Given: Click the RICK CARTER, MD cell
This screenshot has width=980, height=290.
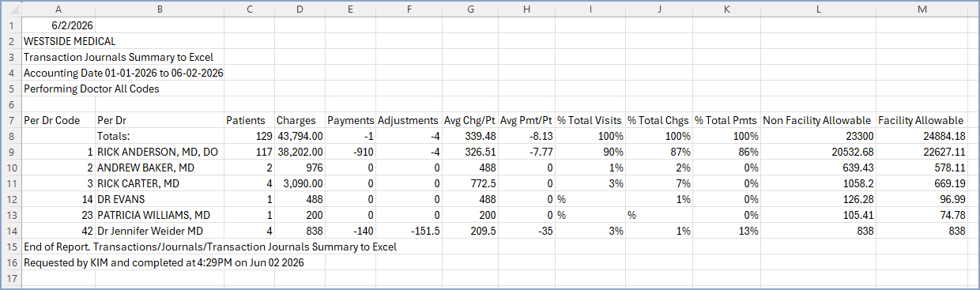Looking at the screenshot, I should pos(160,183).
